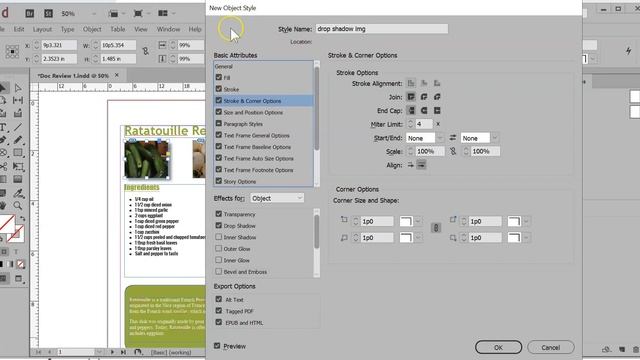
Task: Toggle make all corner settings the same
Action: pos(436,228)
